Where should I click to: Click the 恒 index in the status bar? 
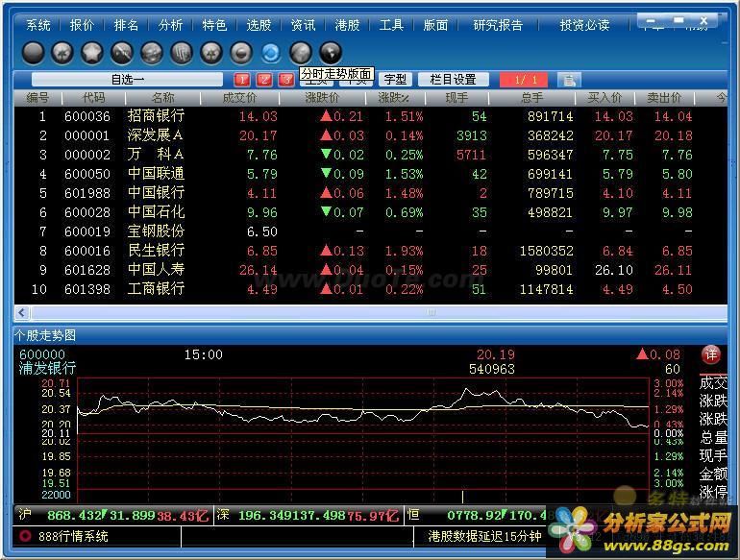click(413, 515)
